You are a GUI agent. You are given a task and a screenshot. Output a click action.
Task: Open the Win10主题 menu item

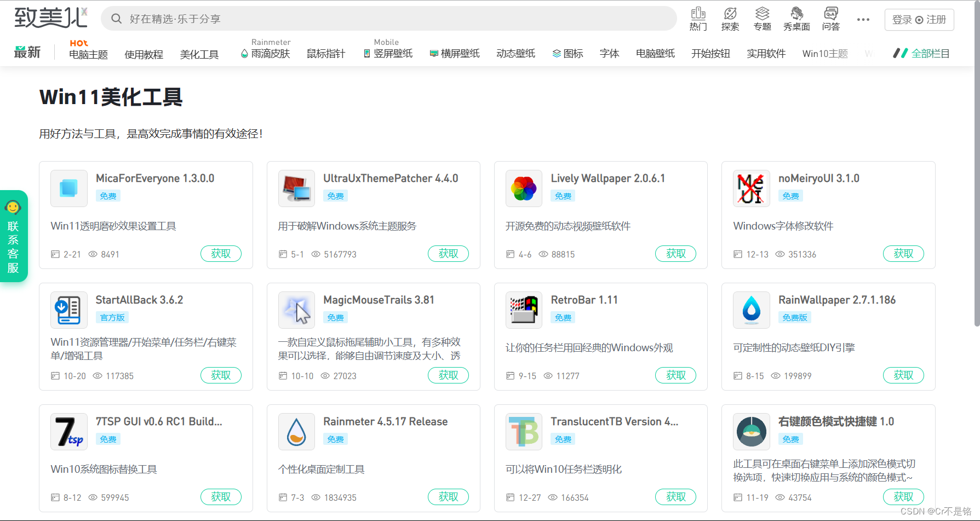coord(825,53)
